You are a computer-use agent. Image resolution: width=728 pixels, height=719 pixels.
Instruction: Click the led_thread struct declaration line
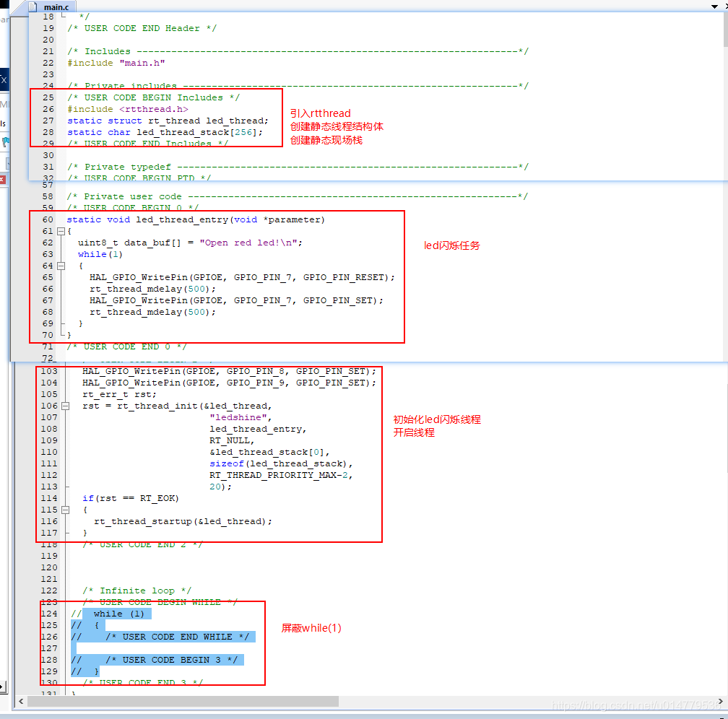pos(168,121)
